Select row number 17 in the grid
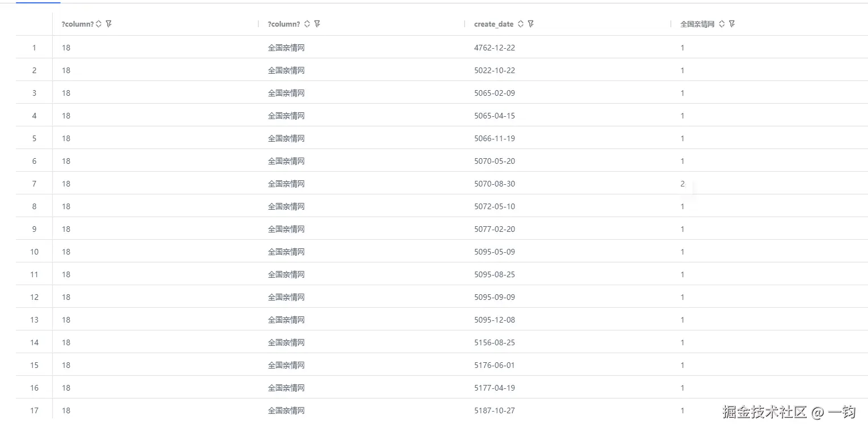 click(x=34, y=410)
